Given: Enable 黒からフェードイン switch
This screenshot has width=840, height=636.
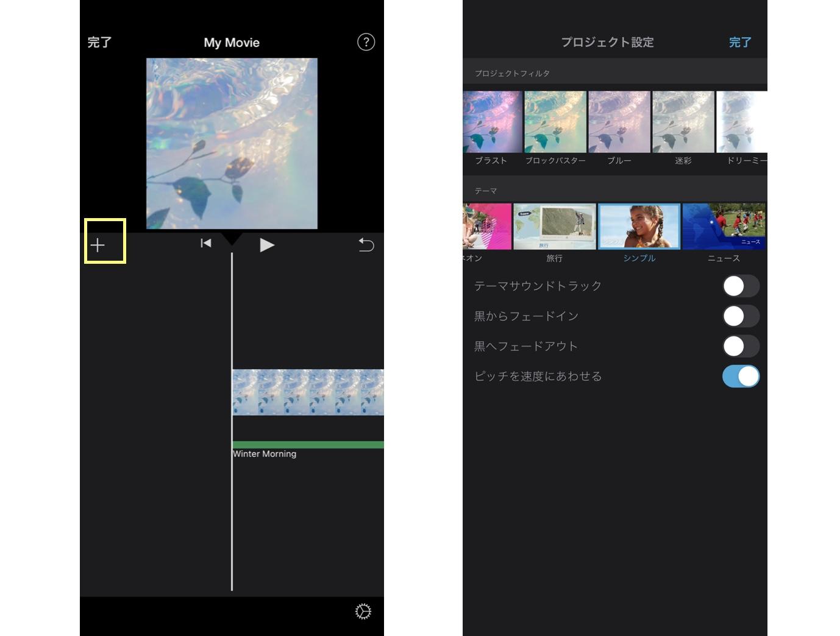Looking at the screenshot, I should click(741, 316).
